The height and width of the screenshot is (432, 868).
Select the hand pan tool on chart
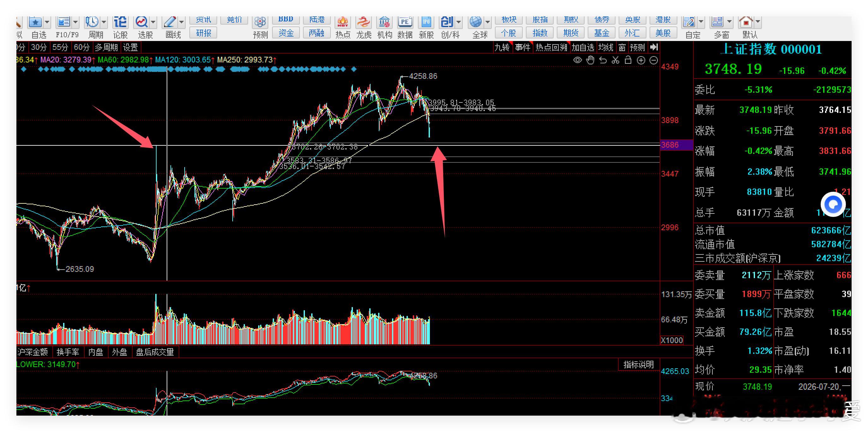click(x=590, y=60)
